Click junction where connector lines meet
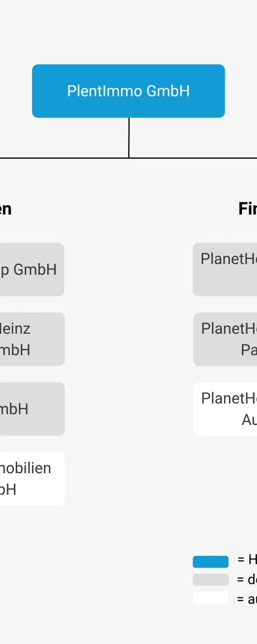The width and height of the screenshot is (257, 644). [x=129, y=158]
